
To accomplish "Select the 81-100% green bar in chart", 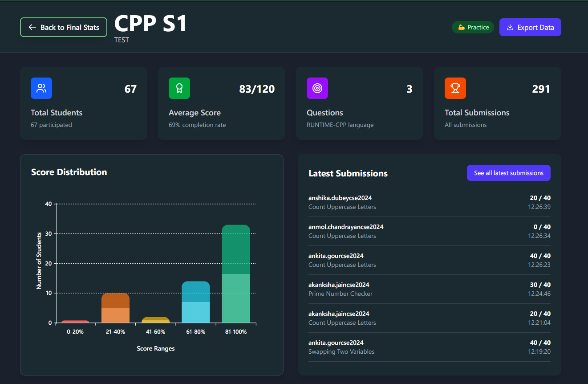I will pos(236,274).
